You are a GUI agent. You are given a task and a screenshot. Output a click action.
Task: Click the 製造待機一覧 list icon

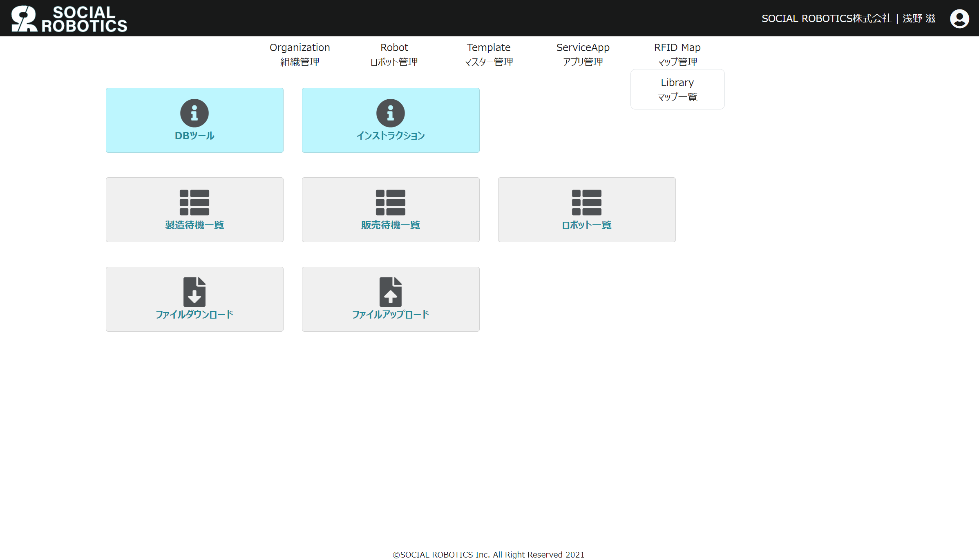tap(194, 203)
